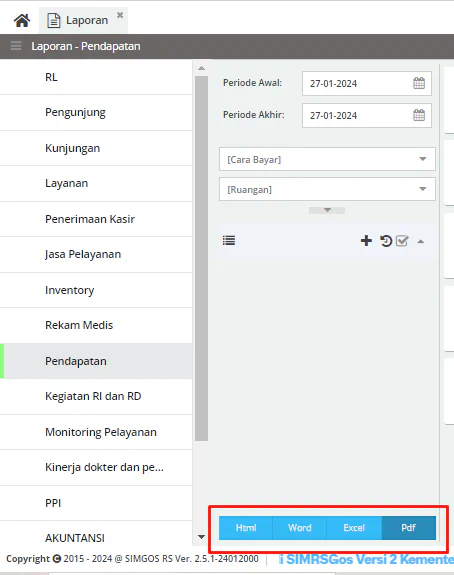Close the Laporan tab
The width and height of the screenshot is (454, 575).
tap(120, 15)
